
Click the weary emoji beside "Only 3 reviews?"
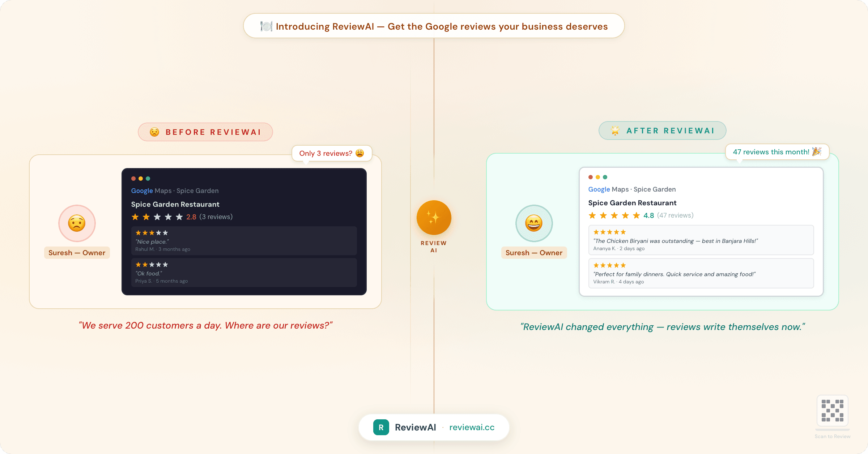359,153
